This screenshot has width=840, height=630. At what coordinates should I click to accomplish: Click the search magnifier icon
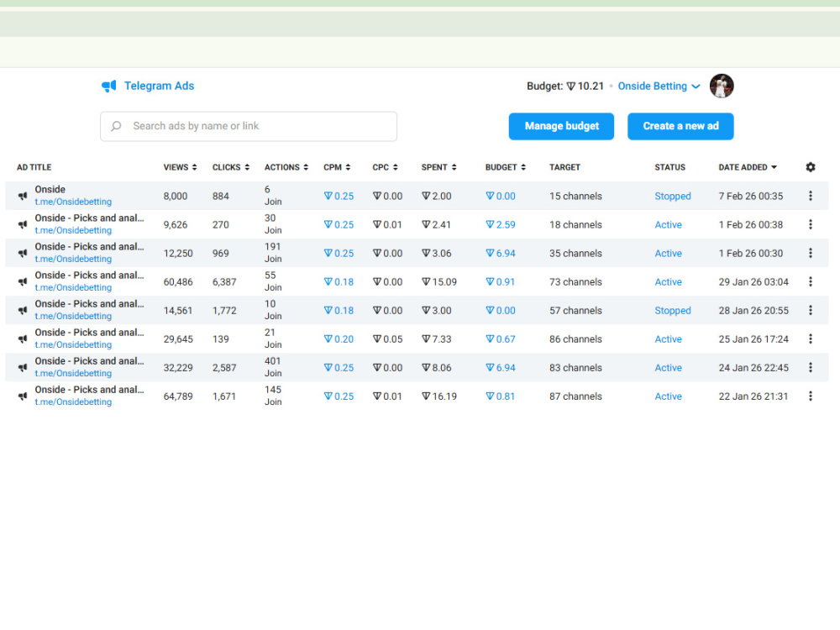tap(116, 126)
